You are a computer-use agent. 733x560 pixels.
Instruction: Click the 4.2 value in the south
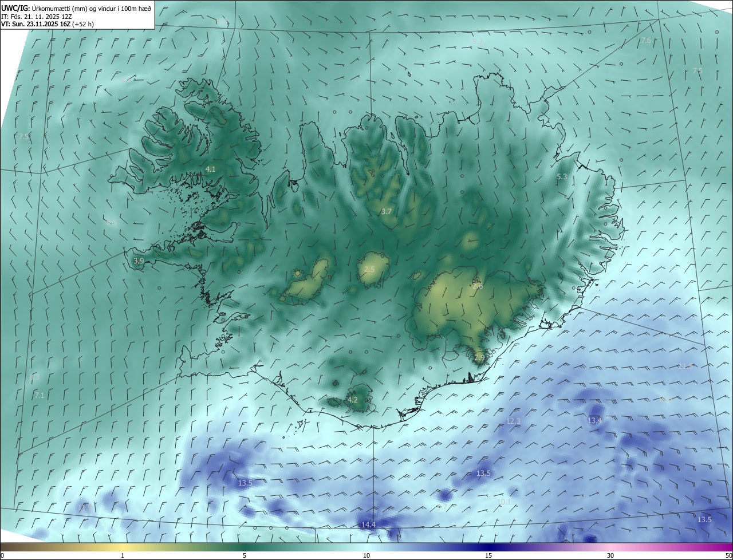click(353, 400)
